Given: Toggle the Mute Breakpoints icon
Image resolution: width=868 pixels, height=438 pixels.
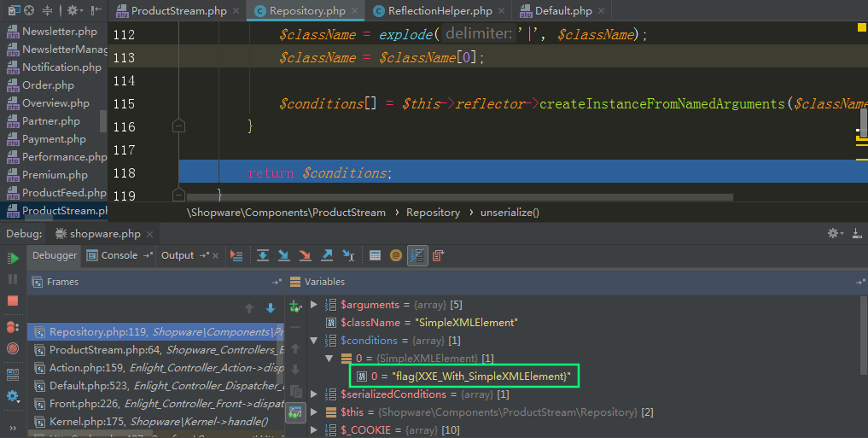Looking at the screenshot, I should click(13, 348).
